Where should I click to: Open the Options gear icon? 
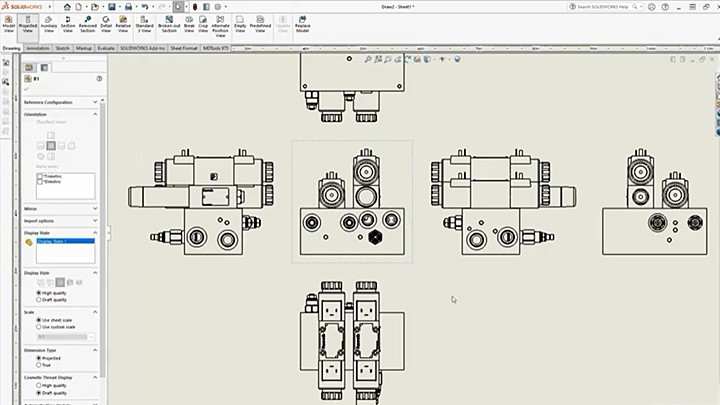[218, 7]
